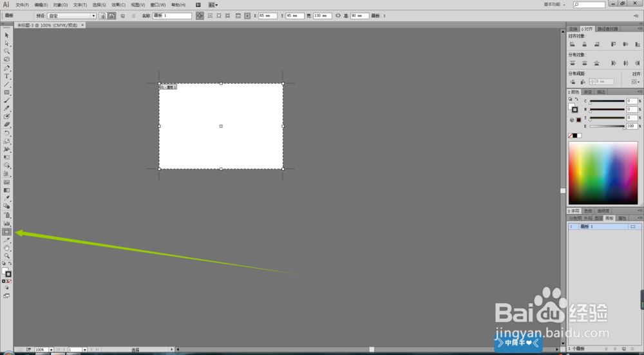The width and height of the screenshot is (644, 355).
Task: Select the Direct Selection tool
Action: pyautogui.click(x=6, y=43)
